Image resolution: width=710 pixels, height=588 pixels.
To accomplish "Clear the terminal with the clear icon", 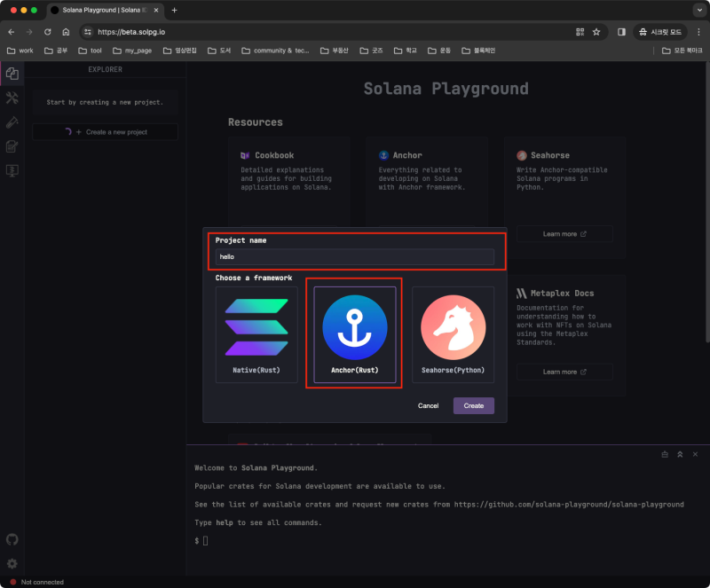I will (x=665, y=454).
